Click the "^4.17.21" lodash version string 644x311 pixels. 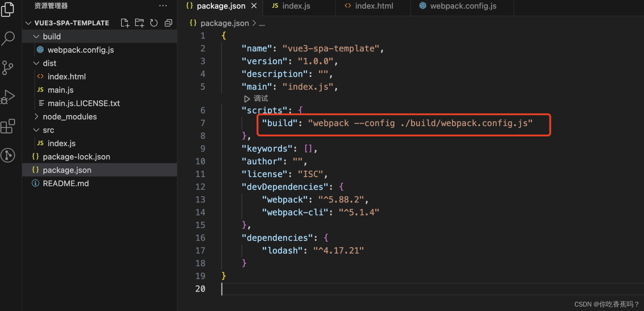point(338,250)
